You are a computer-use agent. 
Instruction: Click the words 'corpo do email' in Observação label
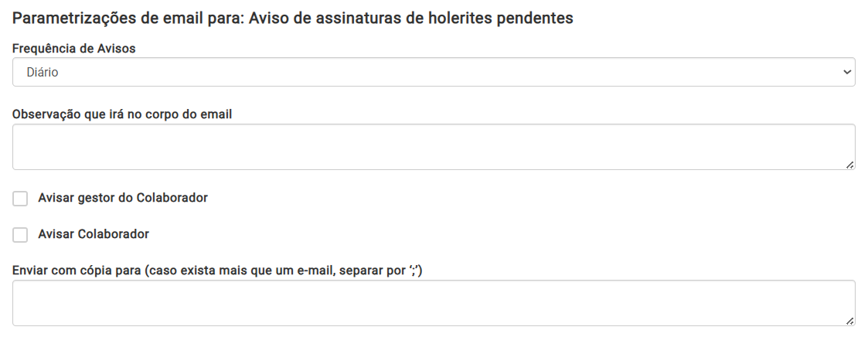pos(192,114)
